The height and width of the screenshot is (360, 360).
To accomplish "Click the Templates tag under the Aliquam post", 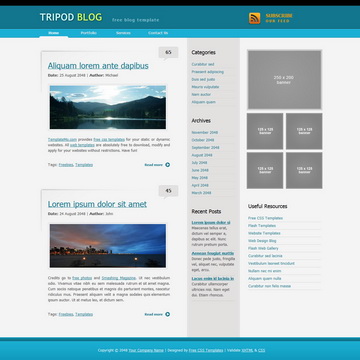I will click(84, 165).
